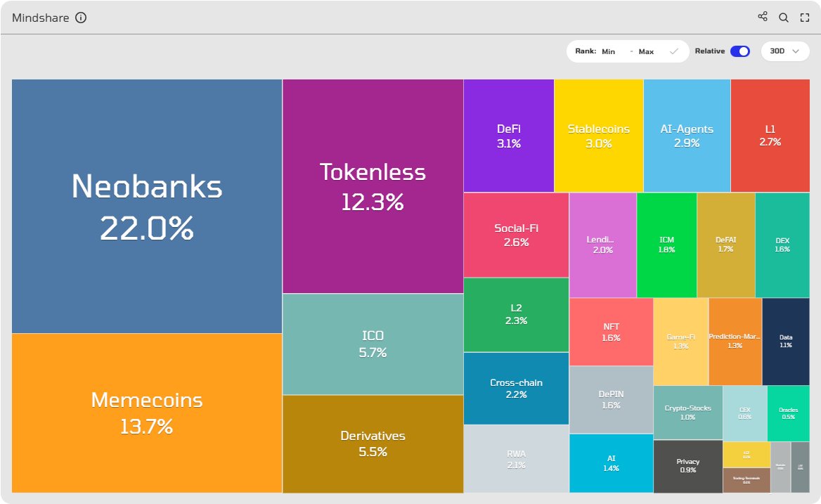Click the search magnifier icon
Viewport: 821px width, 504px height.
click(x=783, y=18)
